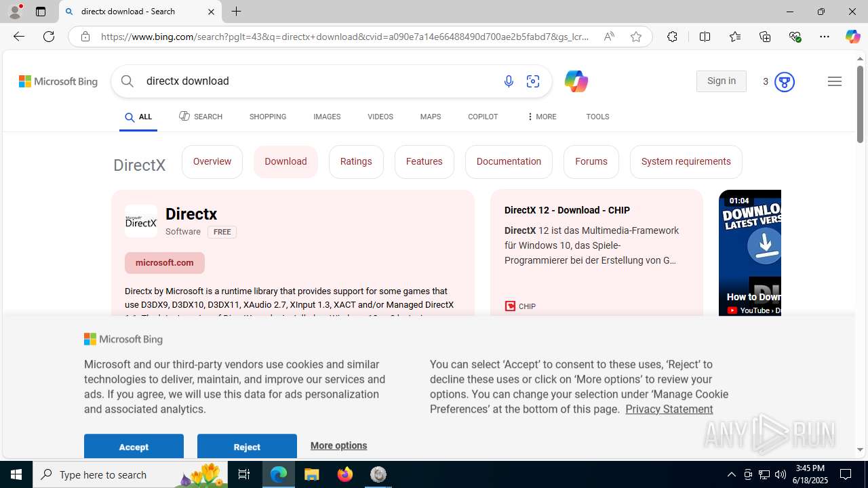Screen dimensions: 868x488
Task: Open Task View on taskbar
Action: pos(244,474)
